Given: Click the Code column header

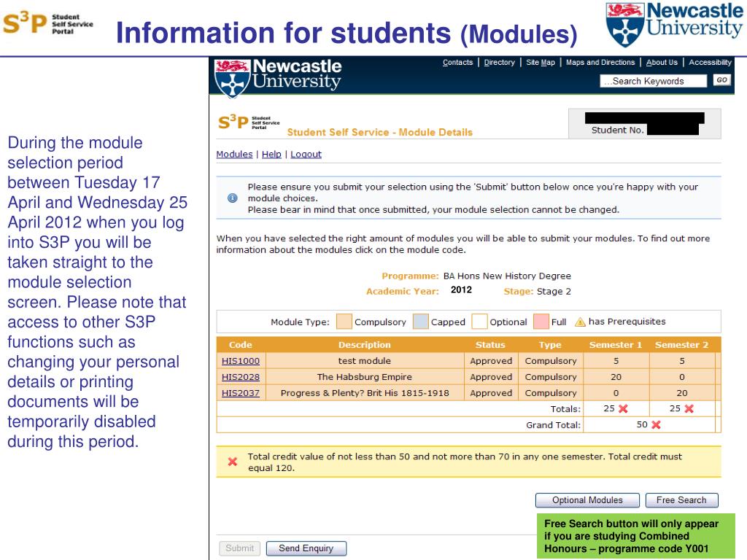Looking at the screenshot, I should point(241,345).
